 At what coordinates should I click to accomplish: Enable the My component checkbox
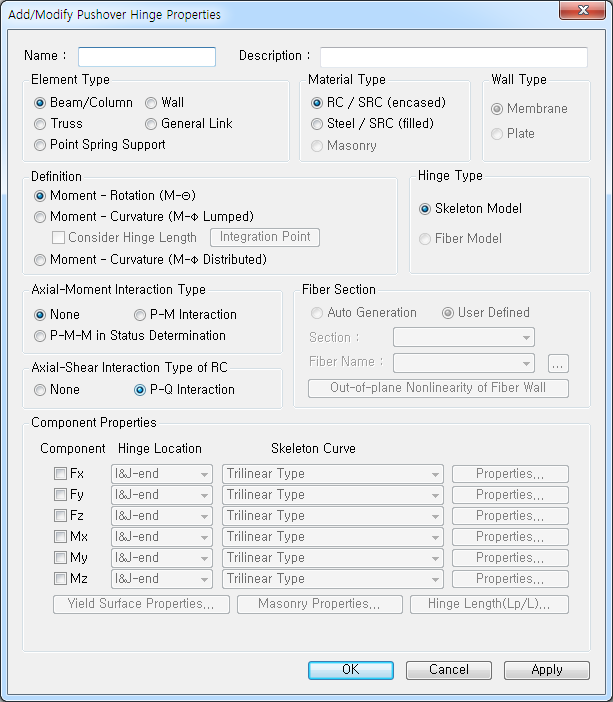tap(60, 558)
